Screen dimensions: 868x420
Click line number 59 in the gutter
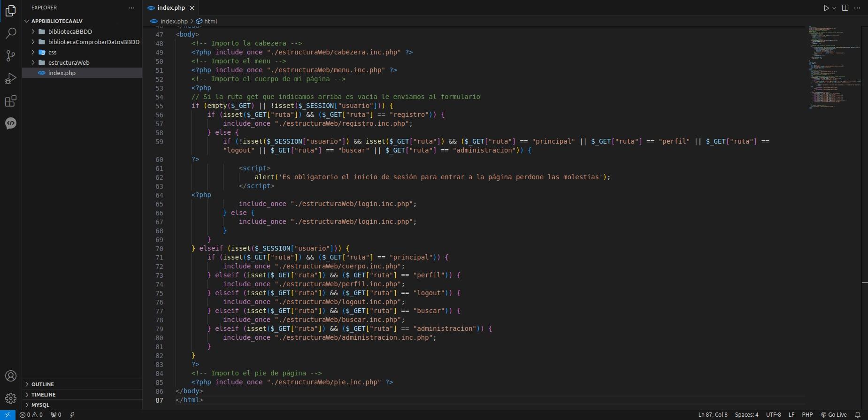click(x=160, y=142)
